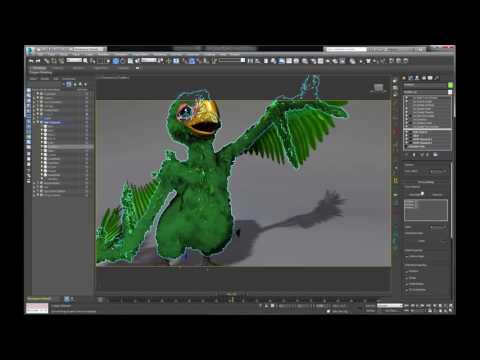
Task: Click the Select and Link tool icon
Action: (47, 61)
